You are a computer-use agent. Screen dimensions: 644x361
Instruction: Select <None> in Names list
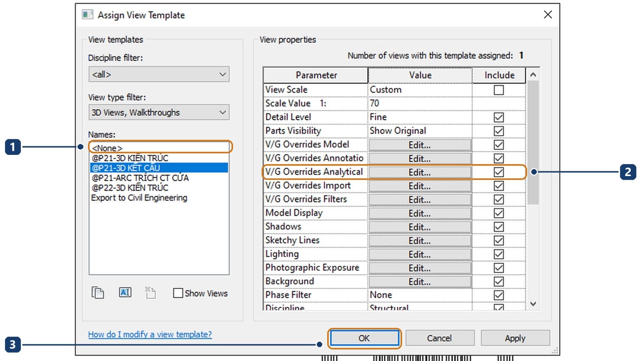[159, 148]
